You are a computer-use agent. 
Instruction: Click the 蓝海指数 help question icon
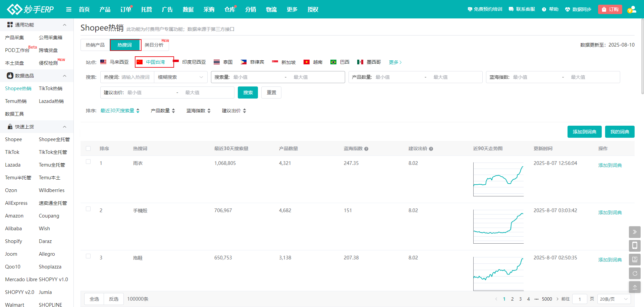(x=366, y=149)
